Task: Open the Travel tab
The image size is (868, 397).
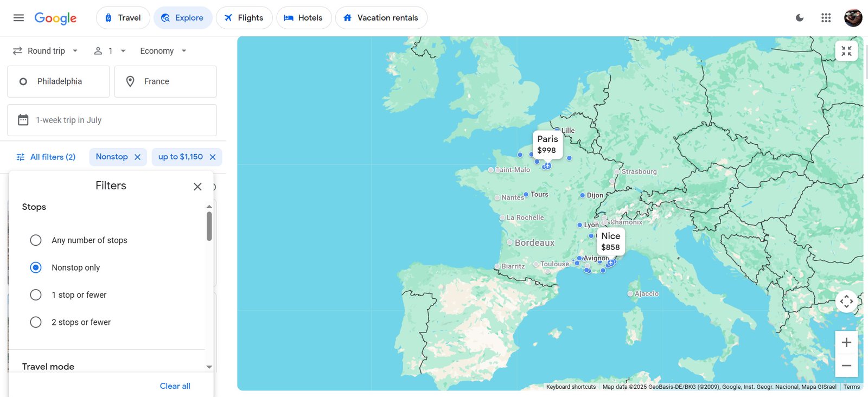Action: point(123,18)
